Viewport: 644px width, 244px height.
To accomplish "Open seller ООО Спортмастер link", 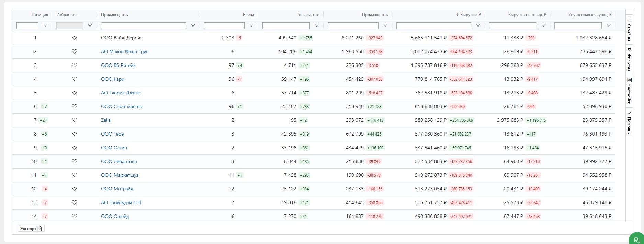I will click(x=122, y=106).
